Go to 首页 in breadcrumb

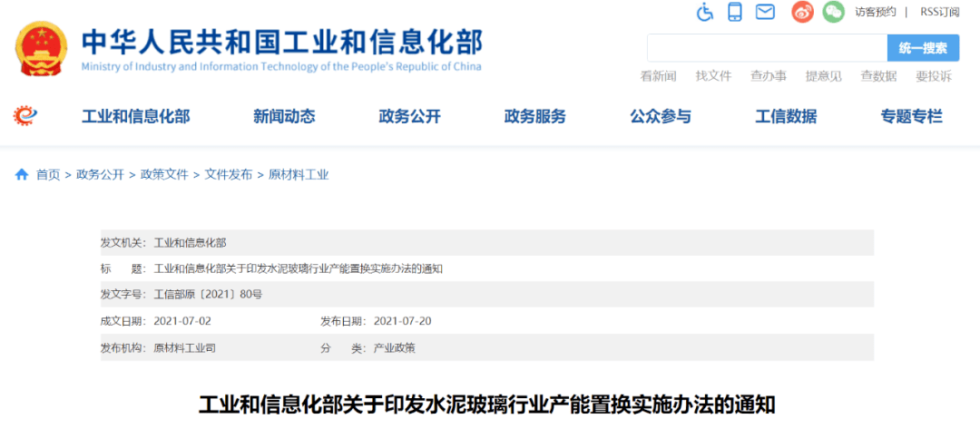(x=48, y=175)
